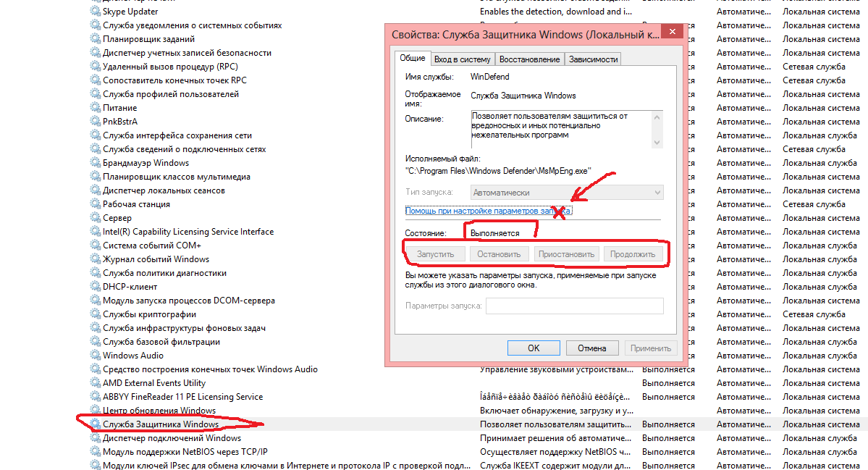Click gear icon beside Брандмауэр Windows
868x470 pixels.
96,163
